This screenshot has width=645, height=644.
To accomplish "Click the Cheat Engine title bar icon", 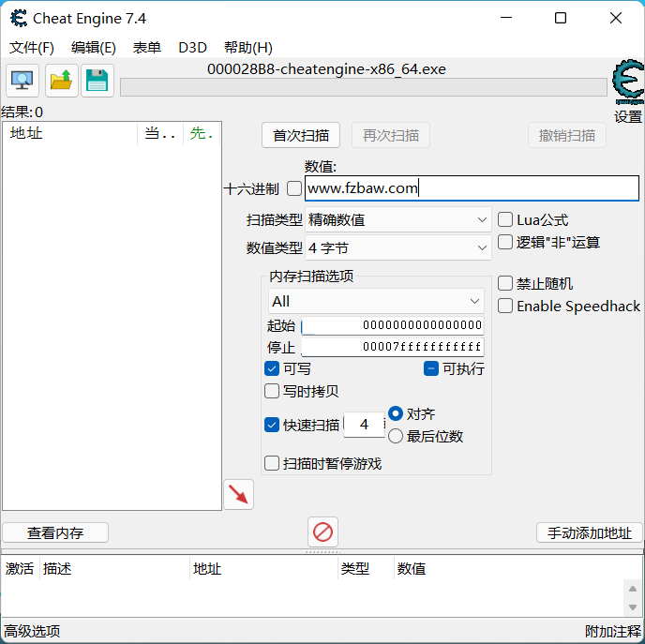I will coord(16,18).
